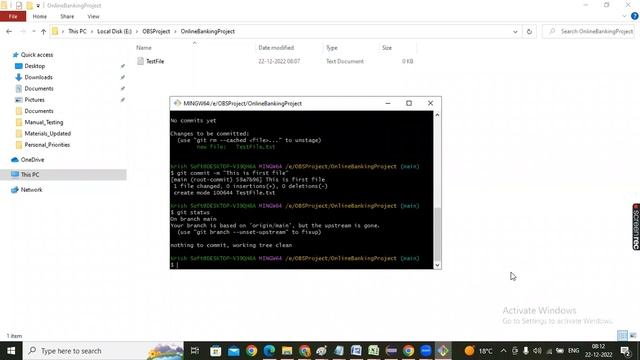
Task: Open the View ribbon tab
Action: [x=93, y=16]
